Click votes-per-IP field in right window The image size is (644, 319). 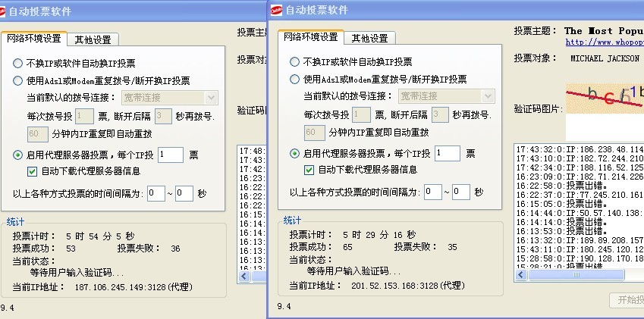point(448,153)
